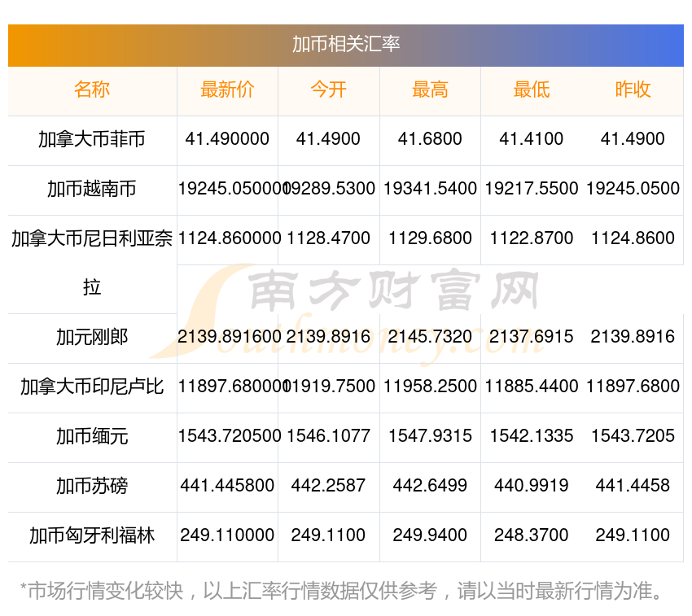Click latest price 1124.860000
The width and height of the screenshot is (692, 616).
click(230, 238)
